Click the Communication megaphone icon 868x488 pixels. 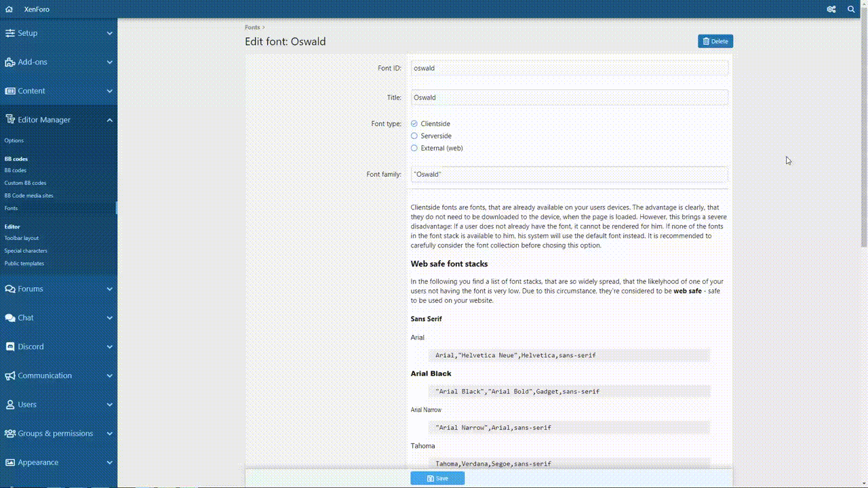pos(9,375)
